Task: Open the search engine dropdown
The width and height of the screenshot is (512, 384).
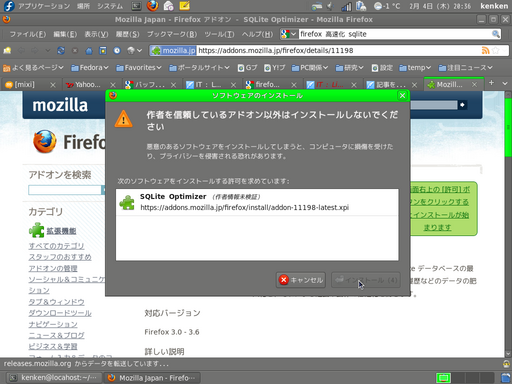Action: tap(289, 34)
